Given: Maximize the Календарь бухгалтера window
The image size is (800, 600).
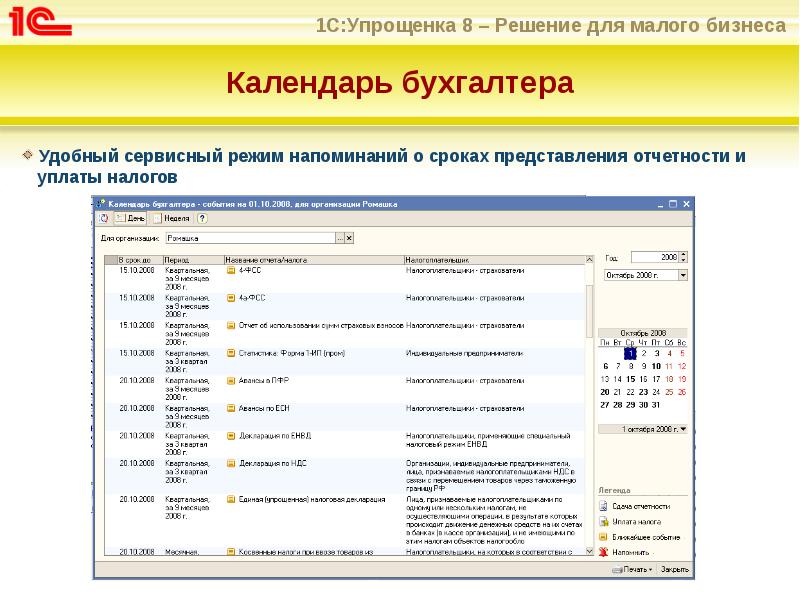Looking at the screenshot, I should [673, 204].
